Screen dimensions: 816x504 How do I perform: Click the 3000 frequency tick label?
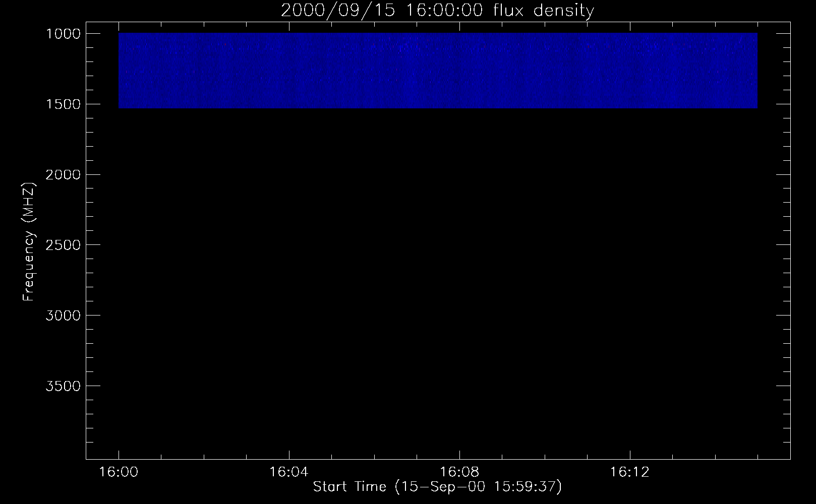[63, 316]
